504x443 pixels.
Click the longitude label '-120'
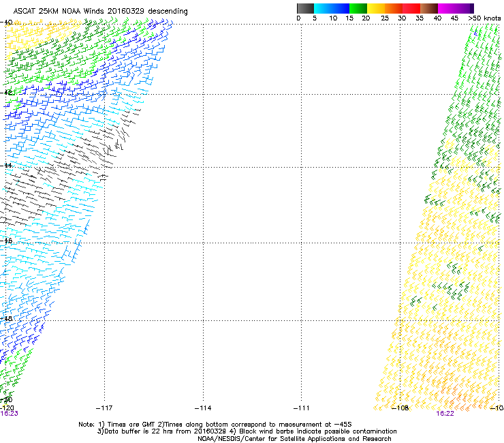pyautogui.click(x=7, y=408)
